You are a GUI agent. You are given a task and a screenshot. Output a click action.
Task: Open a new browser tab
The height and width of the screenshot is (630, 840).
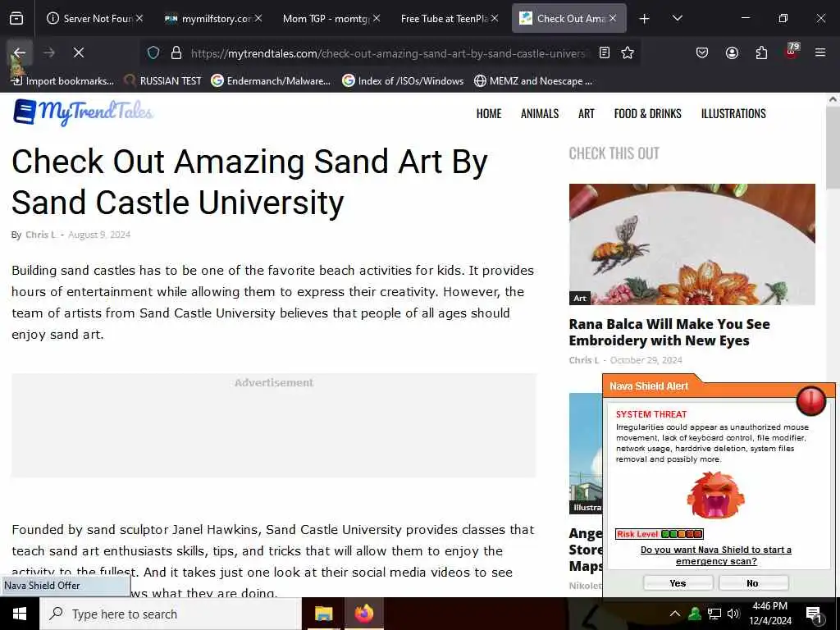(x=645, y=19)
